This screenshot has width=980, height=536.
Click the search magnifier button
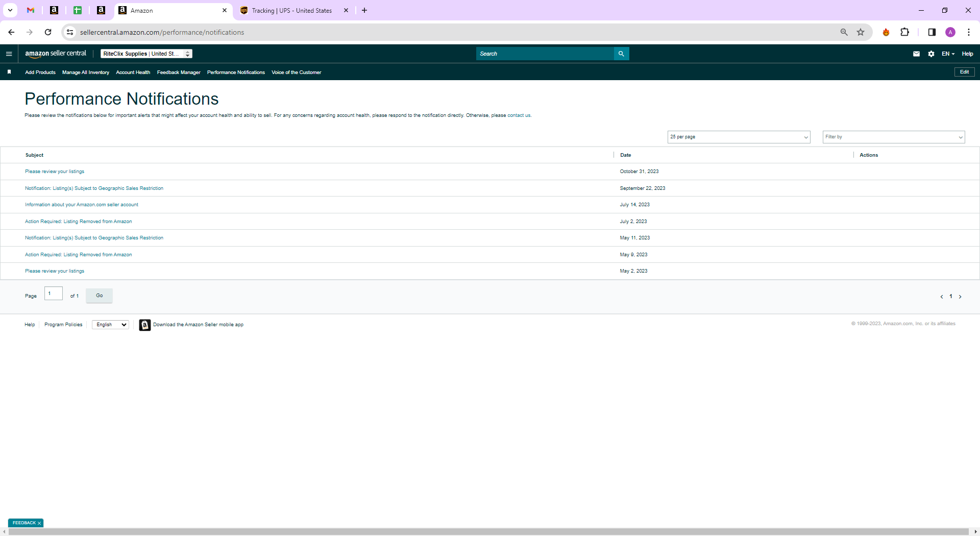(x=621, y=54)
